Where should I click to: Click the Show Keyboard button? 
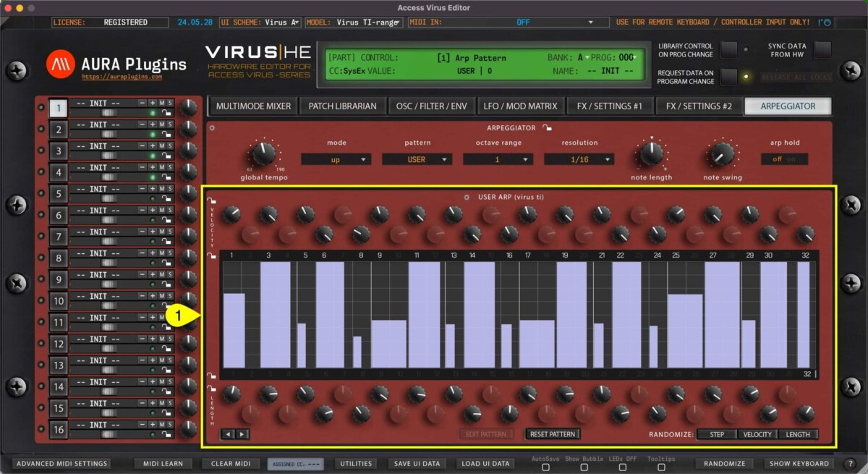(x=799, y=463)
